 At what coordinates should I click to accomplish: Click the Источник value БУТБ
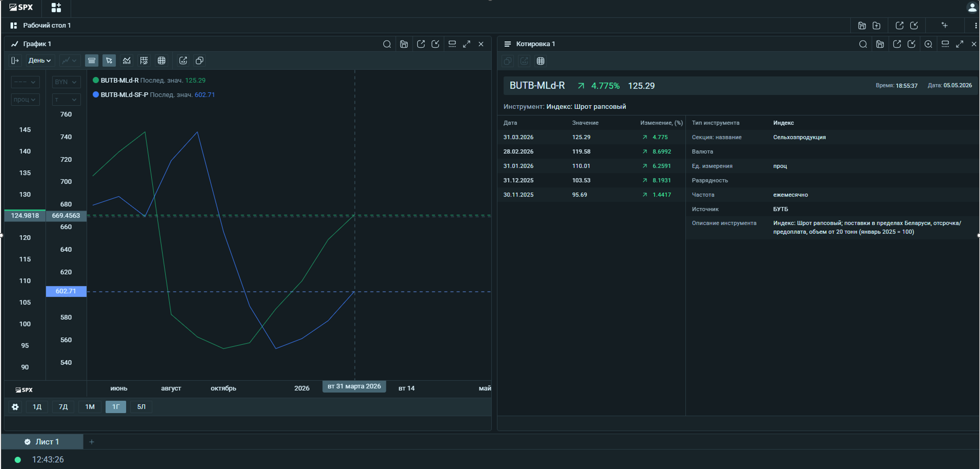pyautogui.click(x=781, y=209)
